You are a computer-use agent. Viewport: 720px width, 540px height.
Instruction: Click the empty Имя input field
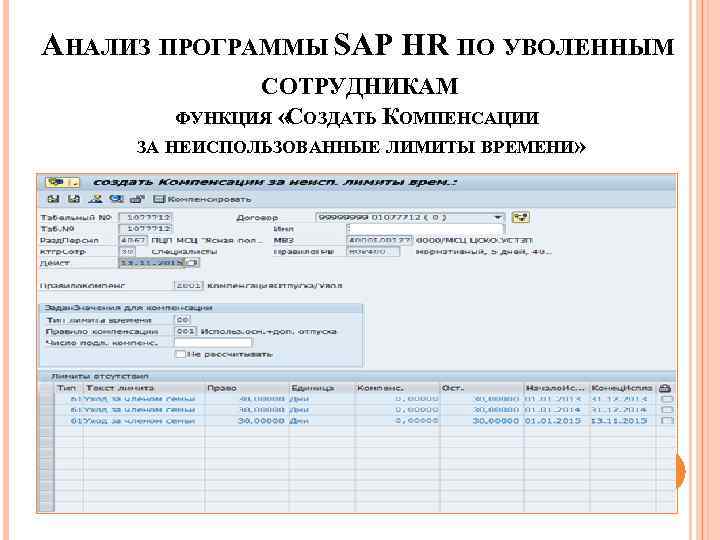[x=425, y=228]
